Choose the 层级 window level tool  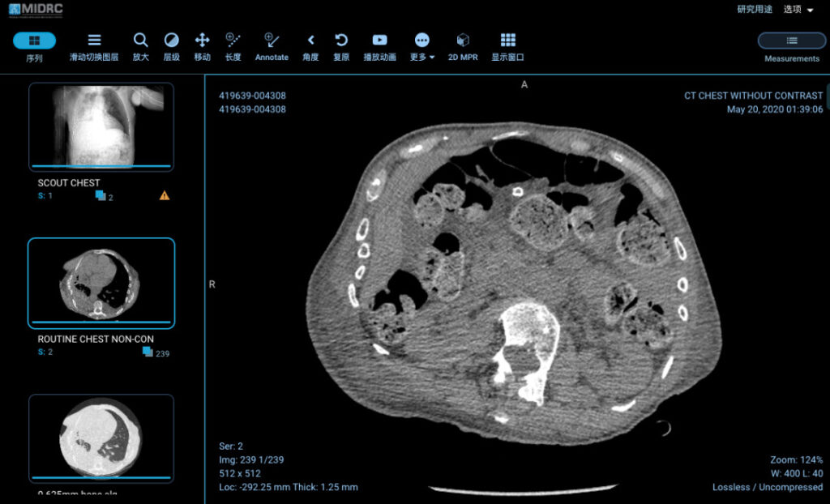[172, 46]
